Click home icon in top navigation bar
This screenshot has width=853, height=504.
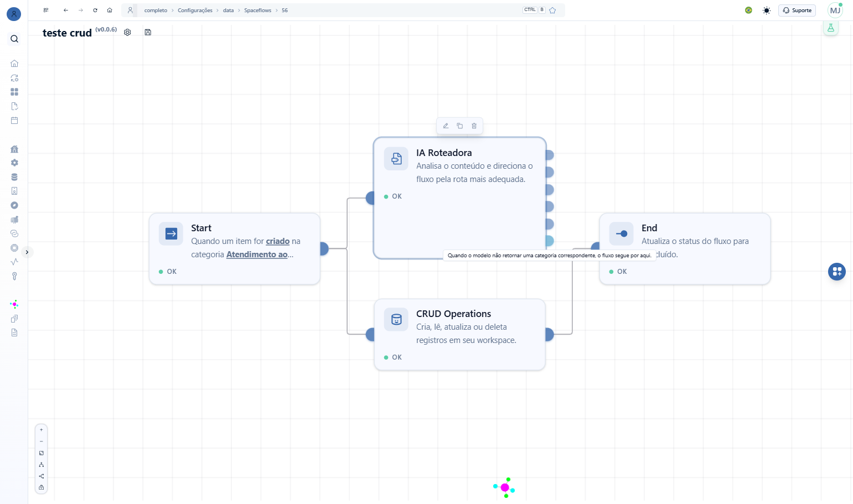coord(110,10)
